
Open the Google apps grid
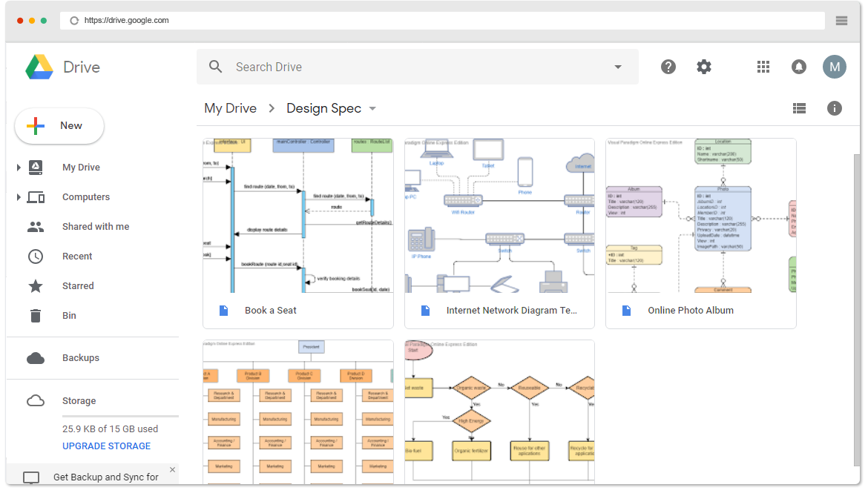763,67
